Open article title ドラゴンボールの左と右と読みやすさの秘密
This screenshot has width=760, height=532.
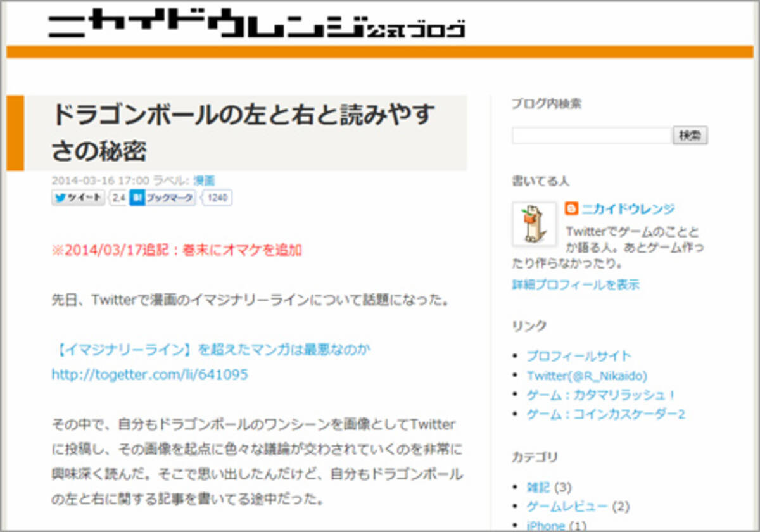tap(244, 133)
